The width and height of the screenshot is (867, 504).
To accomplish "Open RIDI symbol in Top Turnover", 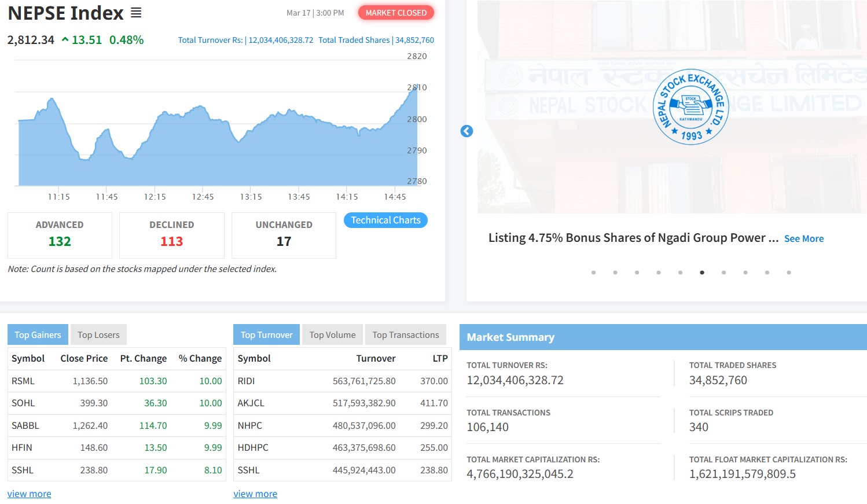I will pyautogui.click(x=246, y=381).
